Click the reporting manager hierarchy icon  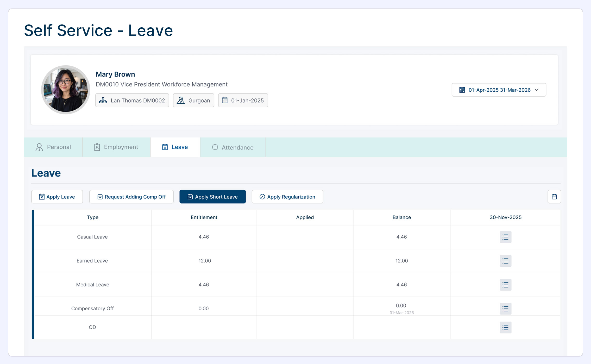tap(103, 101)
